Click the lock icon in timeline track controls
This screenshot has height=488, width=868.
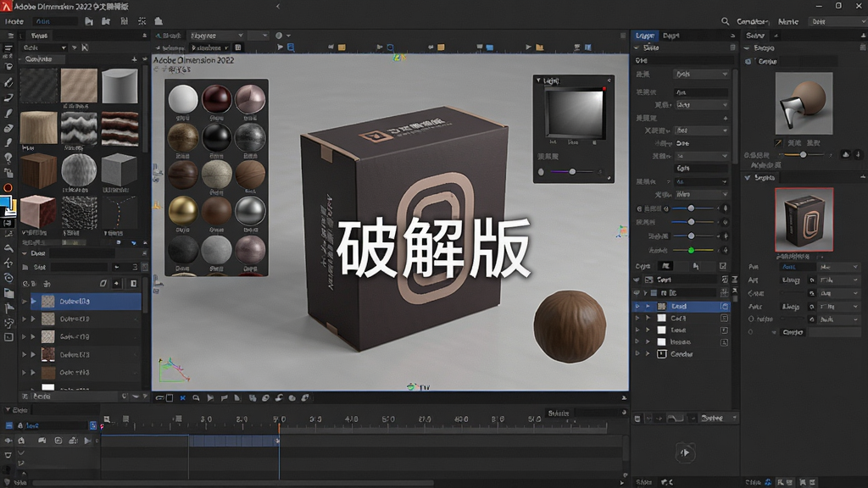pos(21,441)
